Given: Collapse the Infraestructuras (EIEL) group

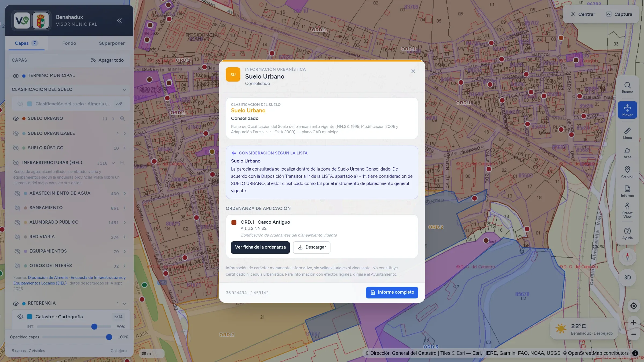Looking at the screenshot, I should [x=113, y=163].
